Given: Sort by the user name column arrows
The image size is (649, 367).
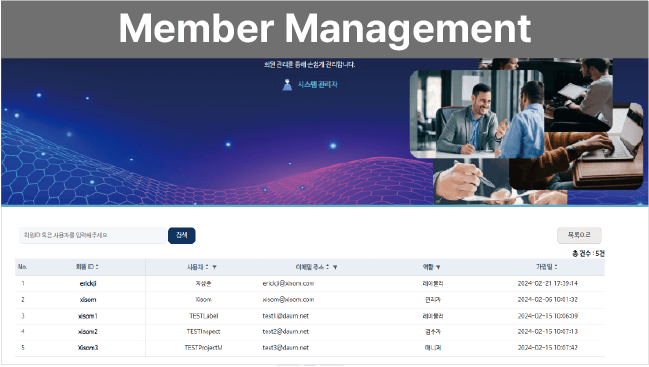Looking at the screenshot, I should point(207,267).
